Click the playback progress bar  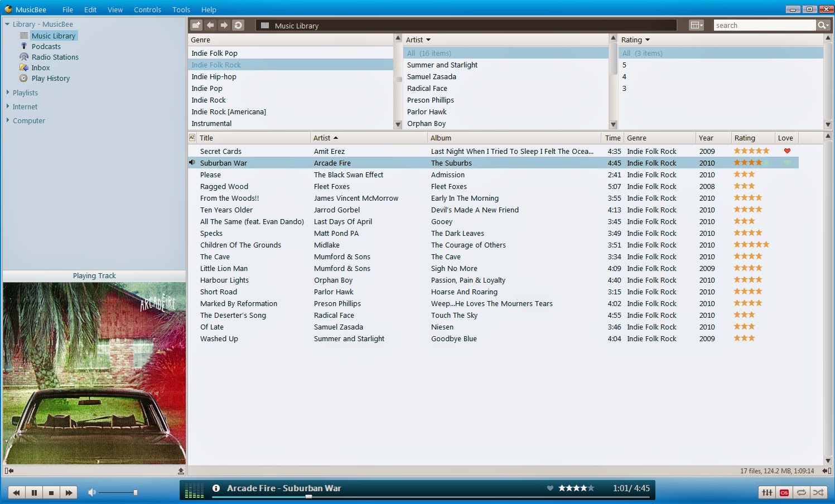(x=429, y=497)
